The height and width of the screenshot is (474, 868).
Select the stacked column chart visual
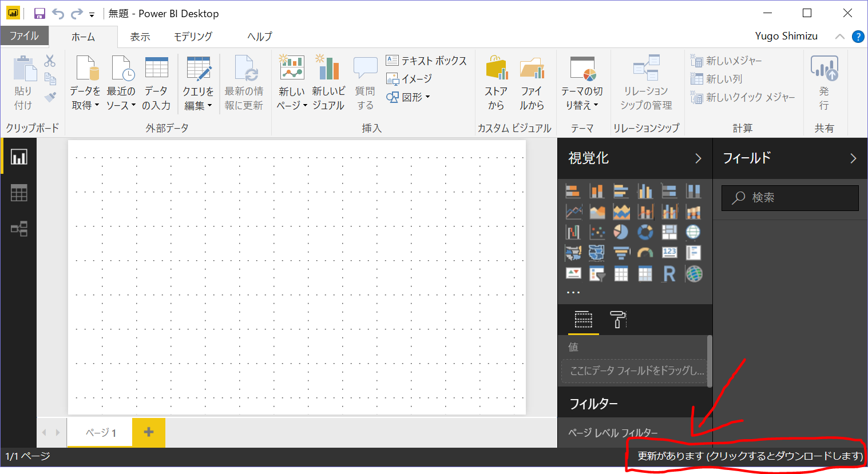[597, 191]
